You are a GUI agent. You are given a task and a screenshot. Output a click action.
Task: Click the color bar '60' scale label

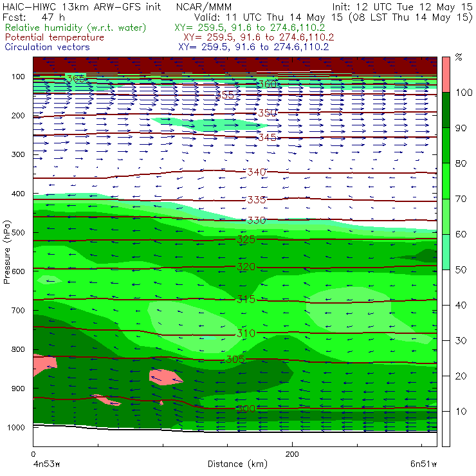pos(461,234)
